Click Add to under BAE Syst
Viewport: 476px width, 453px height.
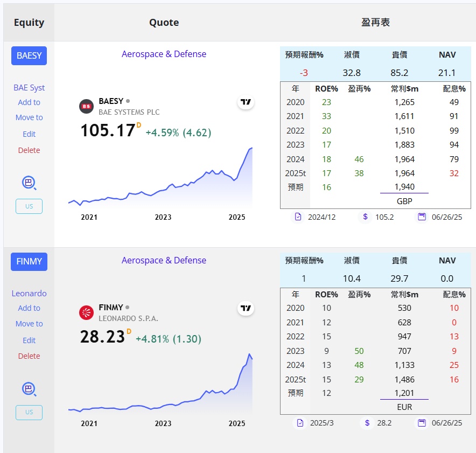click(x=29, y=102)
